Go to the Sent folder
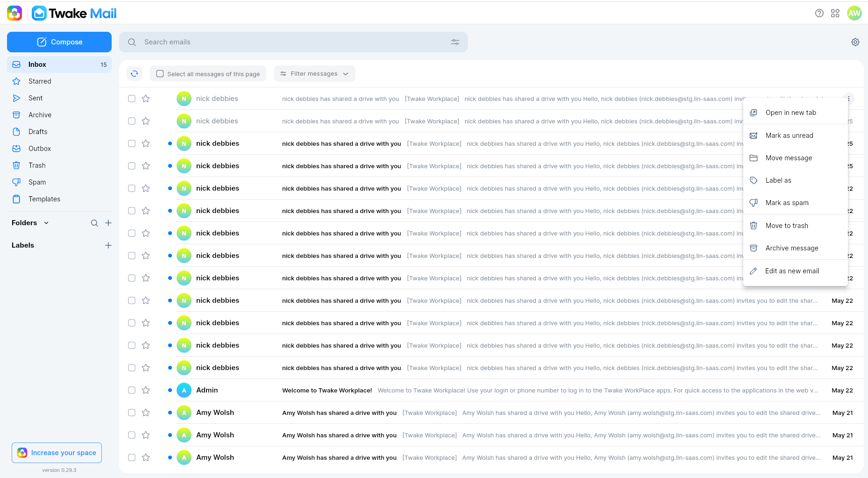This screenshot has height=478, width=868. point(59,98)
